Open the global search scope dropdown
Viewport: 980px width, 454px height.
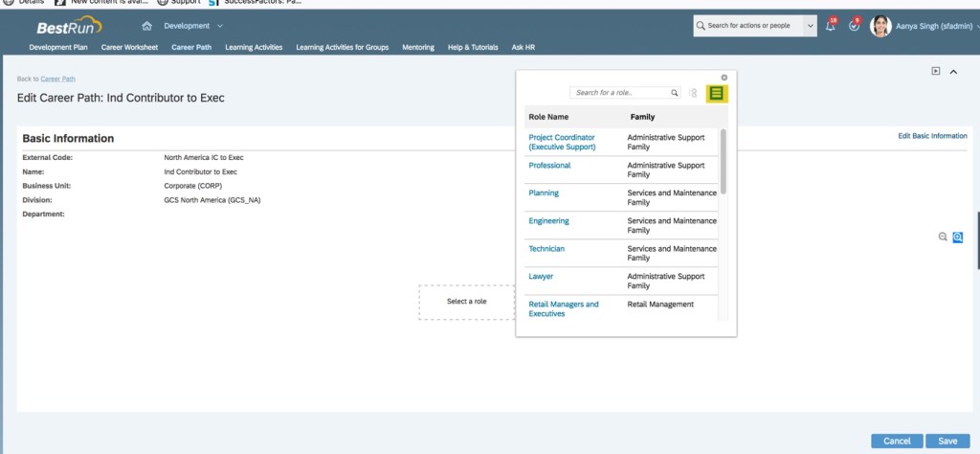(x=811, y=26)
